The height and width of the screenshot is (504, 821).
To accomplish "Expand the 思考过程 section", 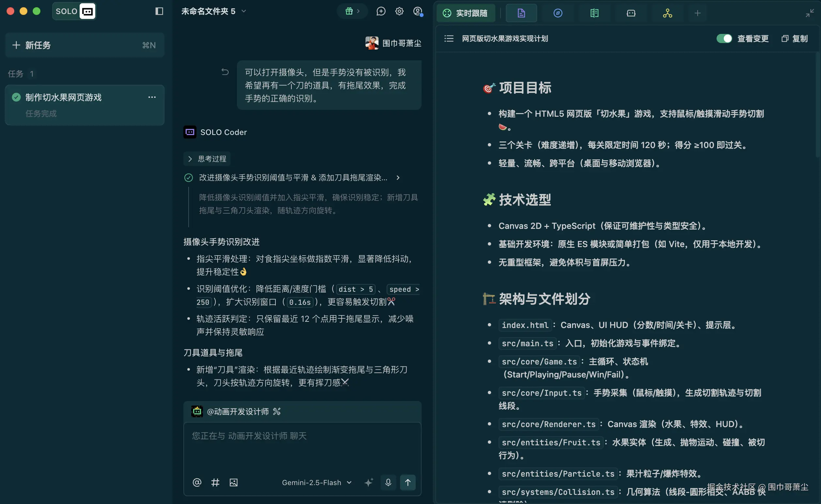I will click(x=207, y=159).
